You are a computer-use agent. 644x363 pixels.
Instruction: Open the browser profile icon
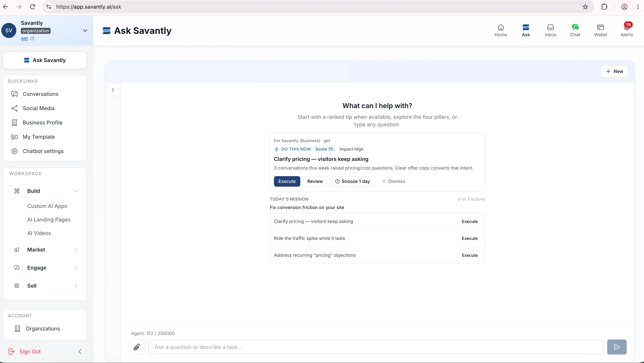[624, 7]
